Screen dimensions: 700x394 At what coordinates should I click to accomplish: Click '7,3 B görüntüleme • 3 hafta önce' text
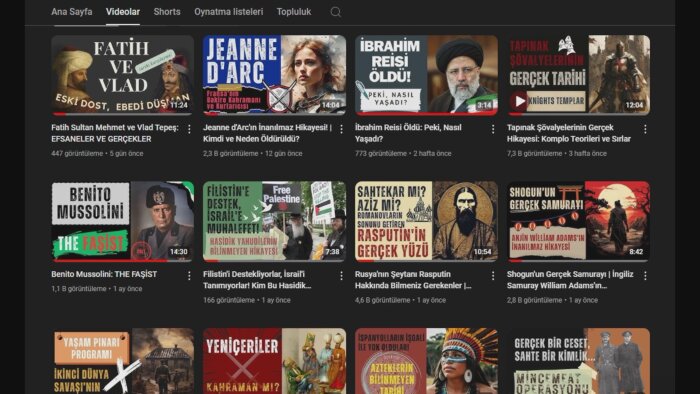click(557, 153)
